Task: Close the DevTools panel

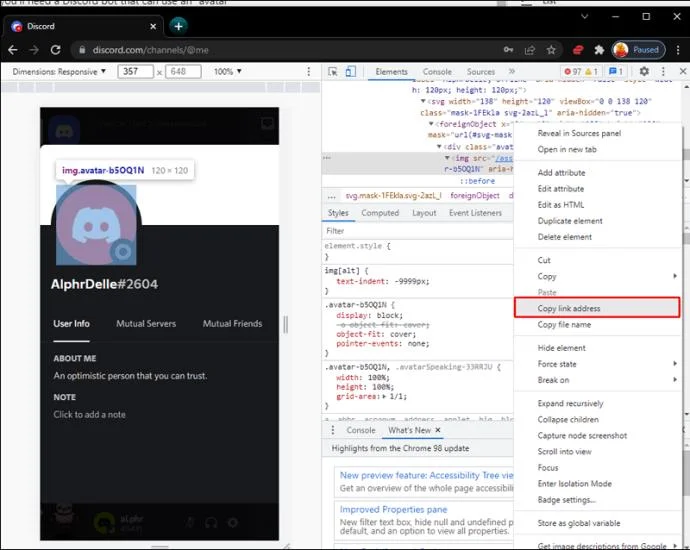Action: 683,71
